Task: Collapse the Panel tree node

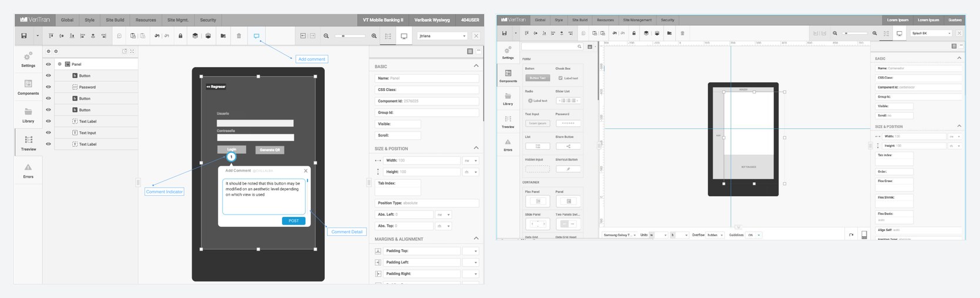Action: [59, 64]
